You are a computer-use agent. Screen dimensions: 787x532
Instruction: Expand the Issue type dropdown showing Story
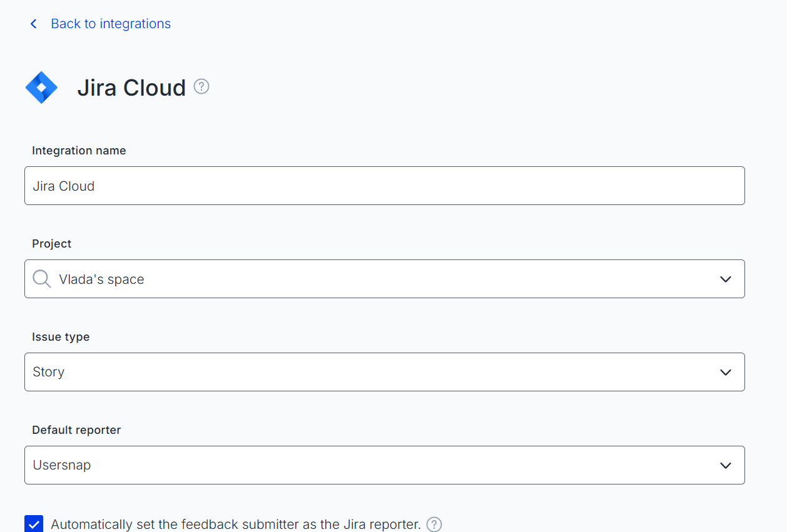coord(385,372)
